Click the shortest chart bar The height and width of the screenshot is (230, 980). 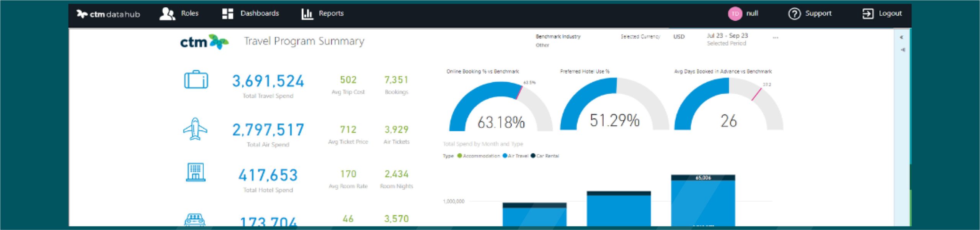pyautogui.click(x=534, y=215)
